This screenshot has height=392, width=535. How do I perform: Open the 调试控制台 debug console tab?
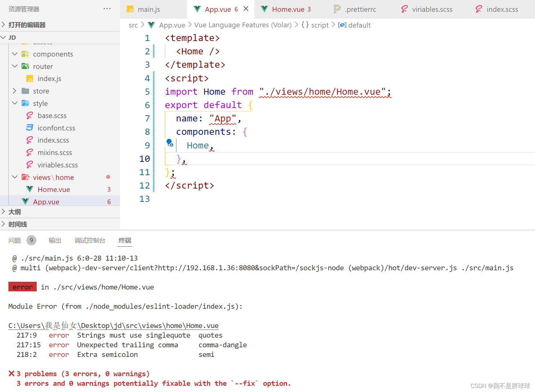90,240
